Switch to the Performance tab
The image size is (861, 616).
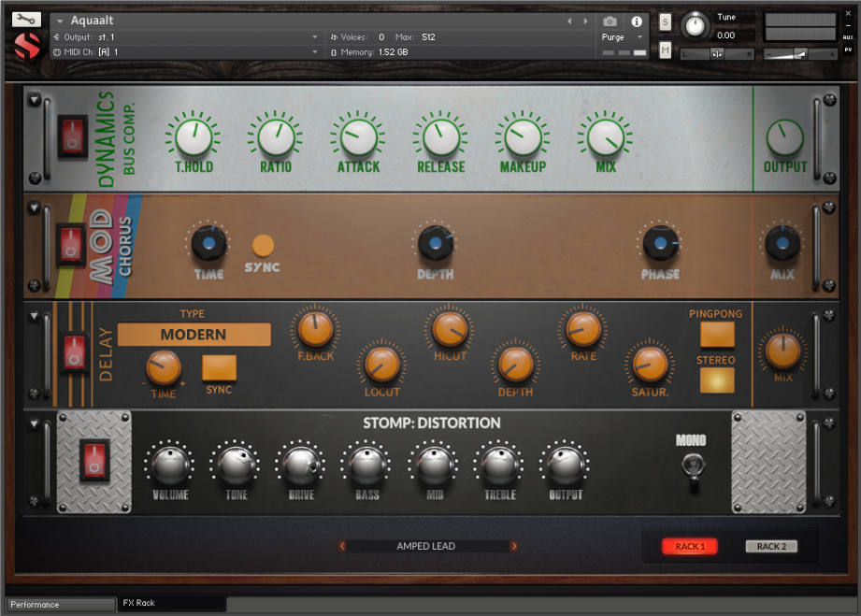59,603
